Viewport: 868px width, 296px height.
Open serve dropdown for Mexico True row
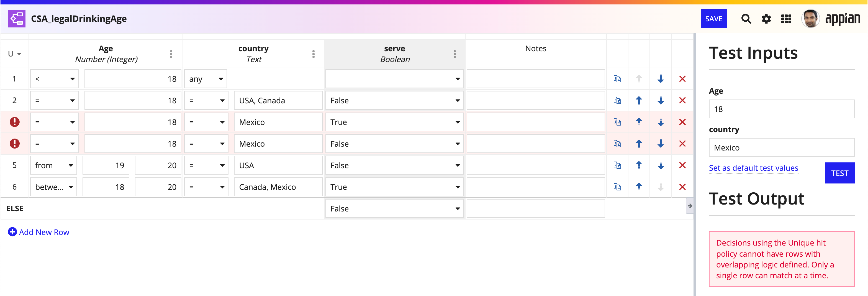click(x=394, y=122)
